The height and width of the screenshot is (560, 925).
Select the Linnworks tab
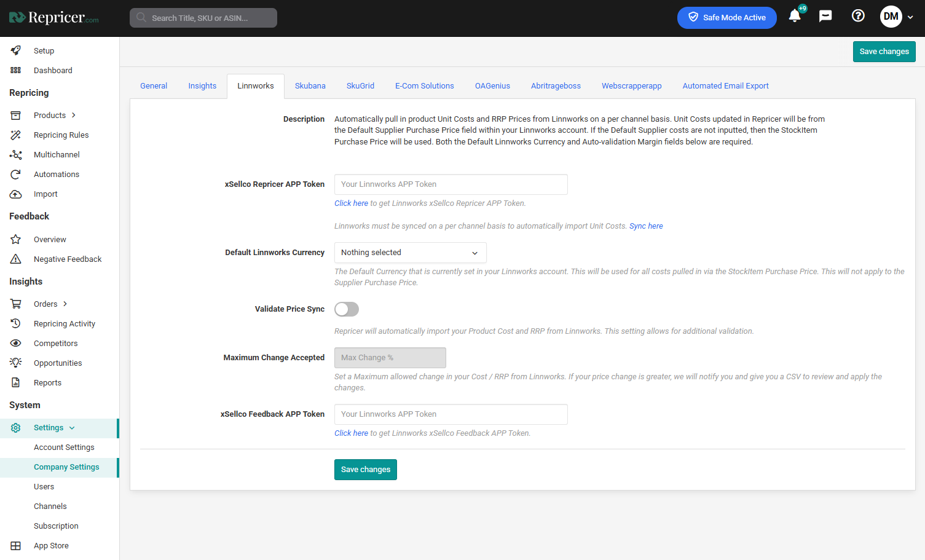(256, 86)
